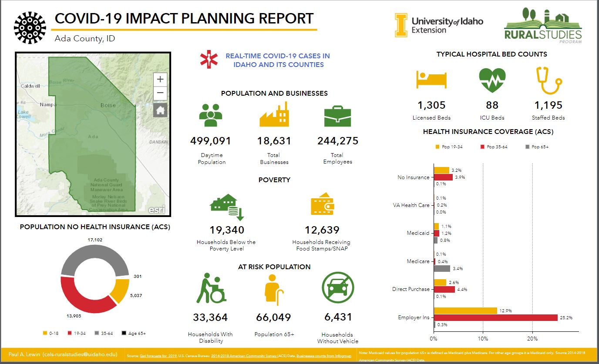Click the Staffed Beds stethoscope icon
The width and height of the screenshot is (599, 364).
(x=547, y=80)
